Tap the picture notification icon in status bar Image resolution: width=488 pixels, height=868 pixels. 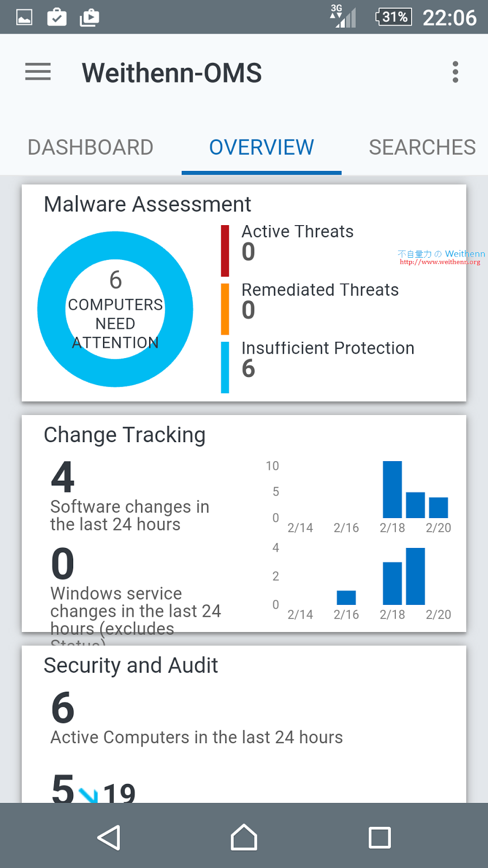click(24, 17)
